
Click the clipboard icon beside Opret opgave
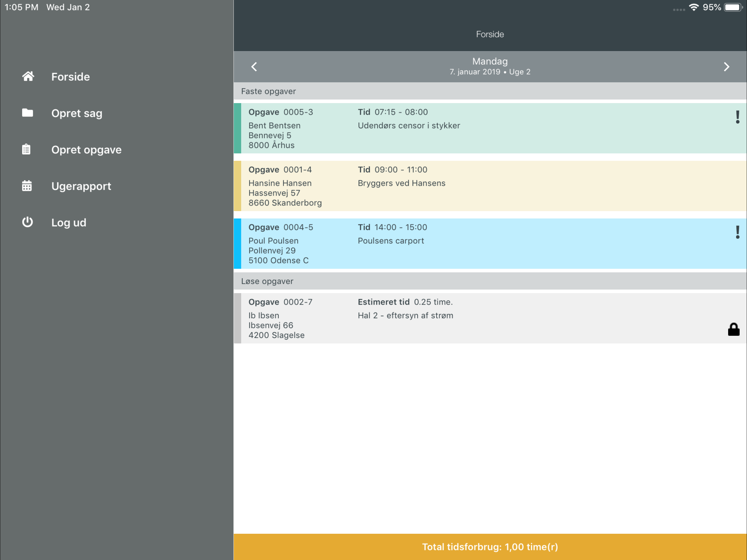(26, 149)
